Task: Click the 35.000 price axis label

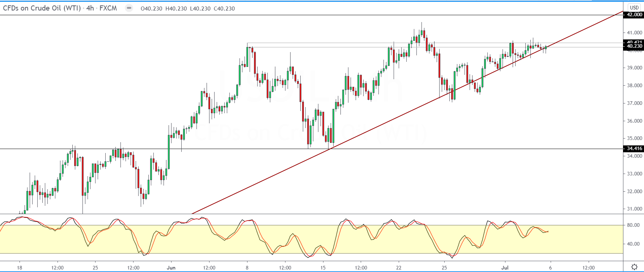Action: point(635,138)
